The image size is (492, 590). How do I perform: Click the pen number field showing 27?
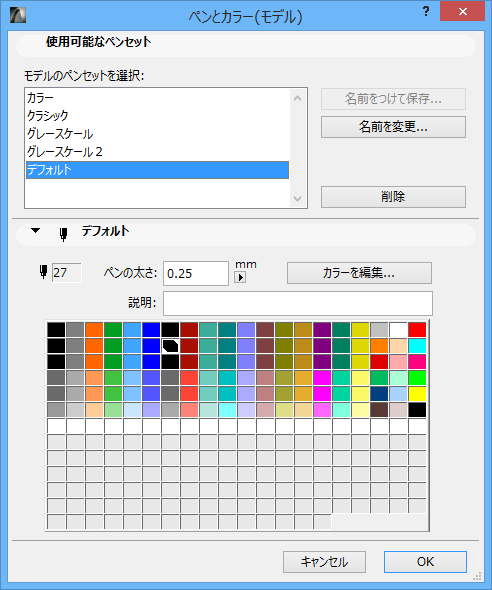tap(67, 272)
